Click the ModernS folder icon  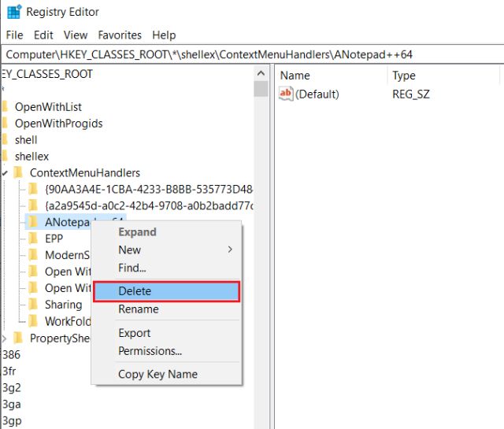[33, 255]
